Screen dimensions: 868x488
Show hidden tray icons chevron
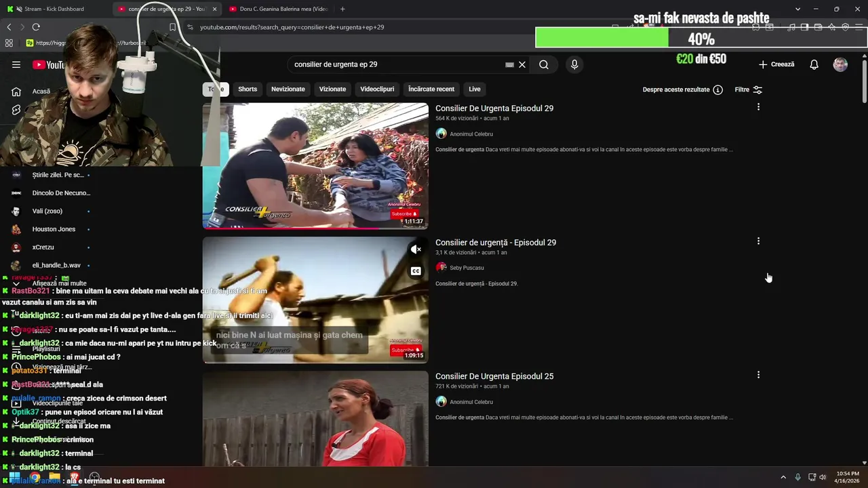783,477
